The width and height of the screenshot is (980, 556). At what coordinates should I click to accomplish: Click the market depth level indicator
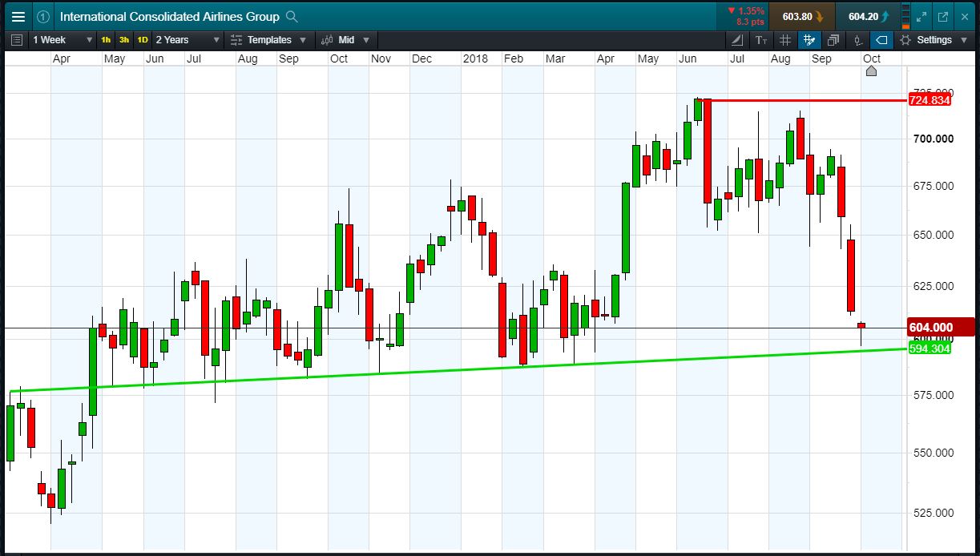pyautogui.click(x=905, y=16)
